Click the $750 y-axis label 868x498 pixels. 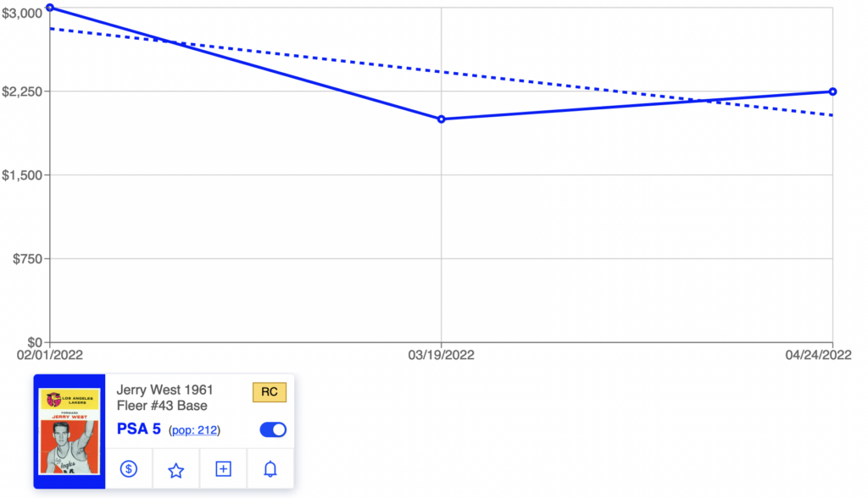[28, 259]
